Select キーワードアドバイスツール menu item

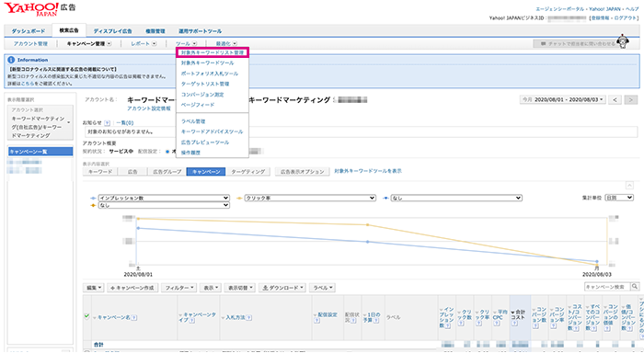tap(212, 131)
